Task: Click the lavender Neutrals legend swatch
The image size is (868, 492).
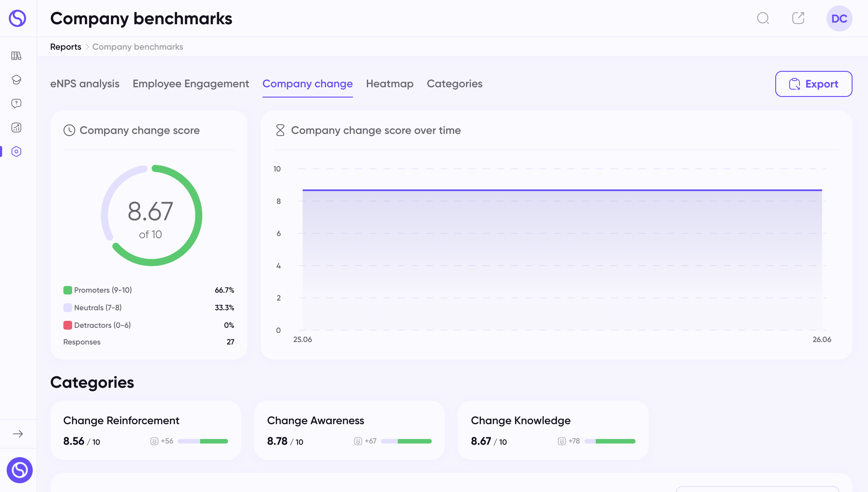Action: pyautogui.click(x=68, y=308)
